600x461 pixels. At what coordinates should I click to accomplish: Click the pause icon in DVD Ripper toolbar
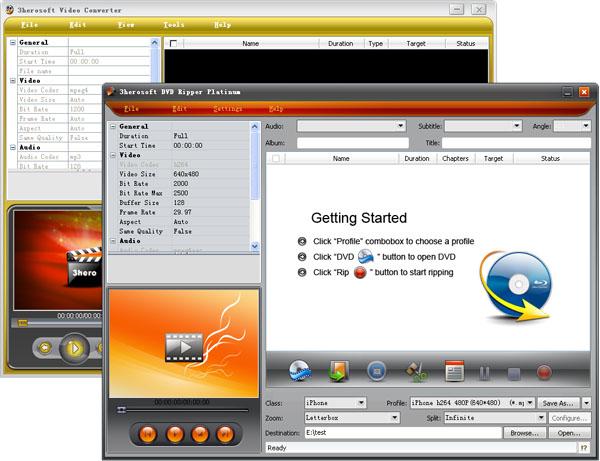click(x=484, y=373)
